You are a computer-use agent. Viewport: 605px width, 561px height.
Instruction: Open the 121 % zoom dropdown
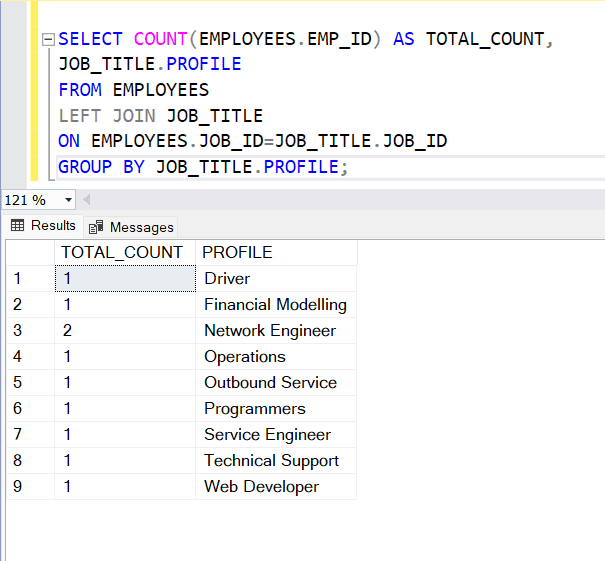[68, 200]
